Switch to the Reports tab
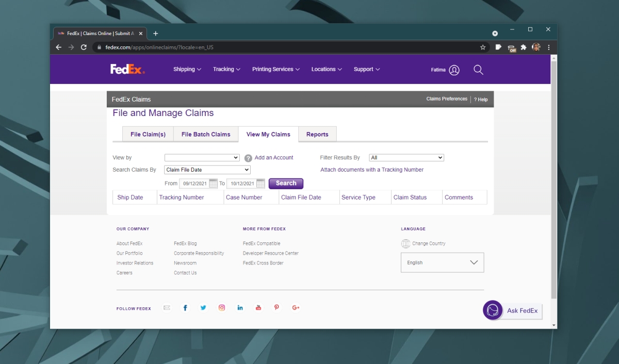 click(317, 134)
